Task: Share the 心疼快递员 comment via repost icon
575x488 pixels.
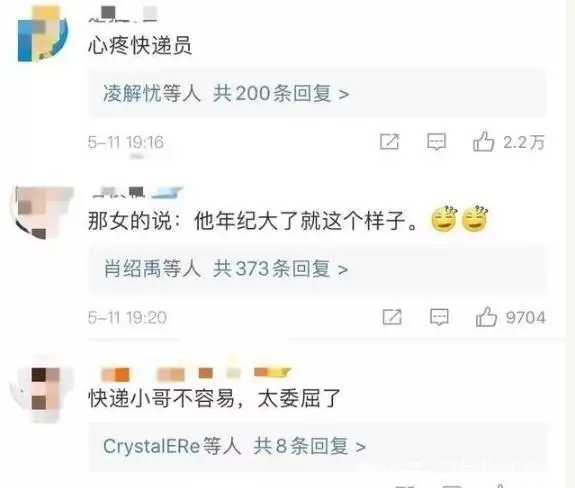Action: coord(389,142)
